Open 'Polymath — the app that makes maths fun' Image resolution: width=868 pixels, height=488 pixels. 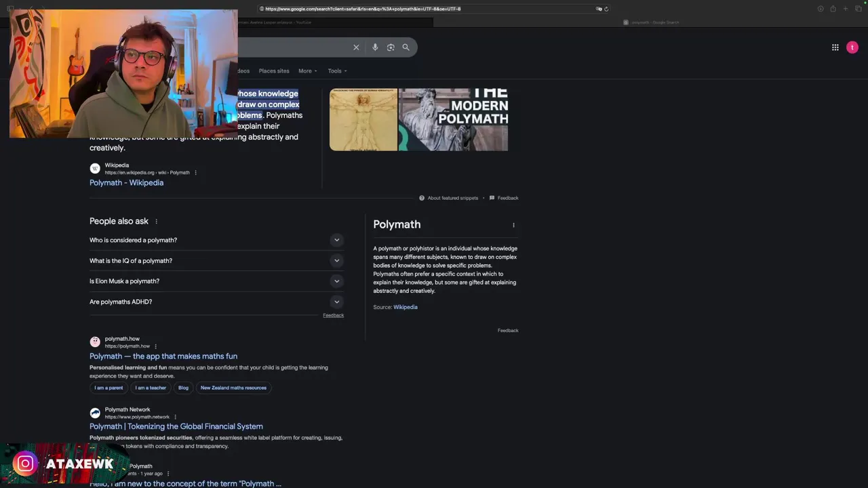(x=163, y=357)
